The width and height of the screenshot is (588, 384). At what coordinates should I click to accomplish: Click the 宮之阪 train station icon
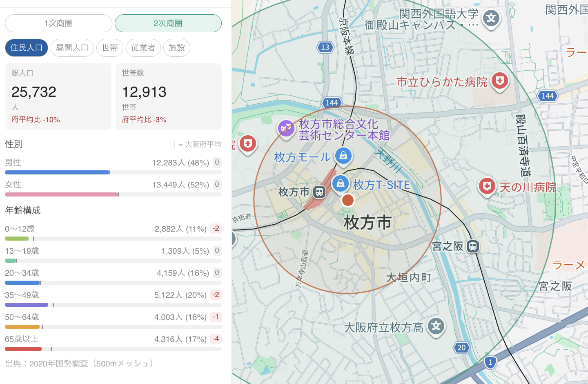click(x=473, y=246)
